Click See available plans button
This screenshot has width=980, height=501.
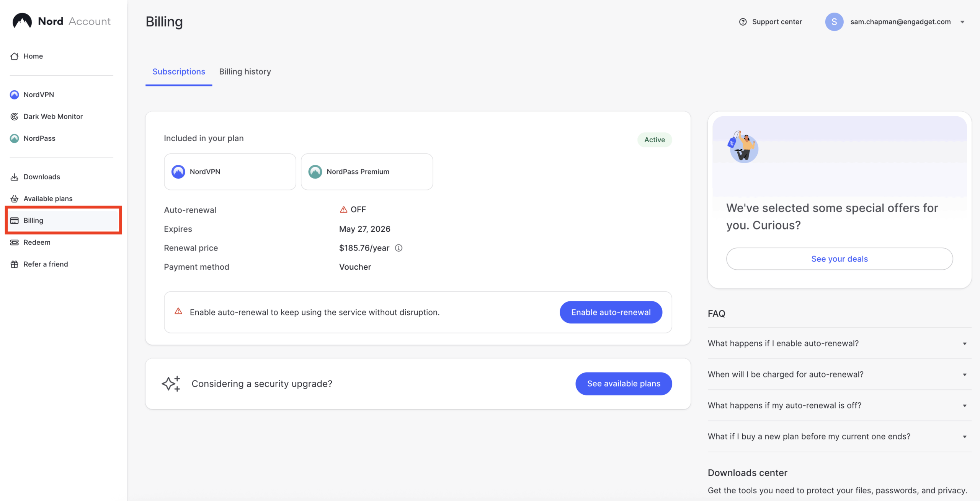point(623,384)
